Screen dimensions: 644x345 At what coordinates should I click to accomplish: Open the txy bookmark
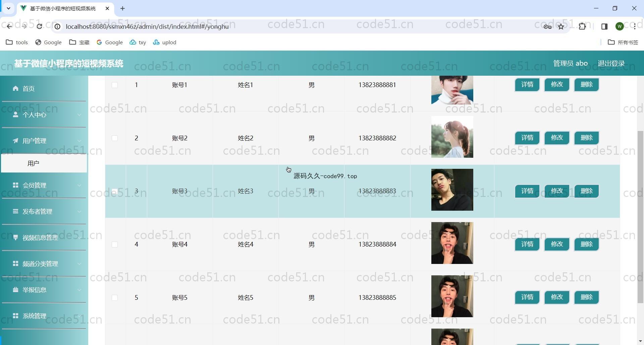(138, 42)
